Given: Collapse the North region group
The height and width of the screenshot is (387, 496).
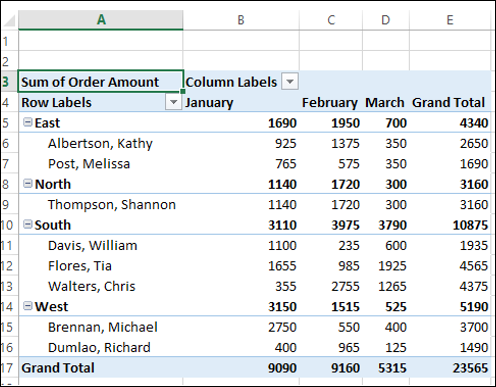Looking at the screenshot, I should coord(28,184).
